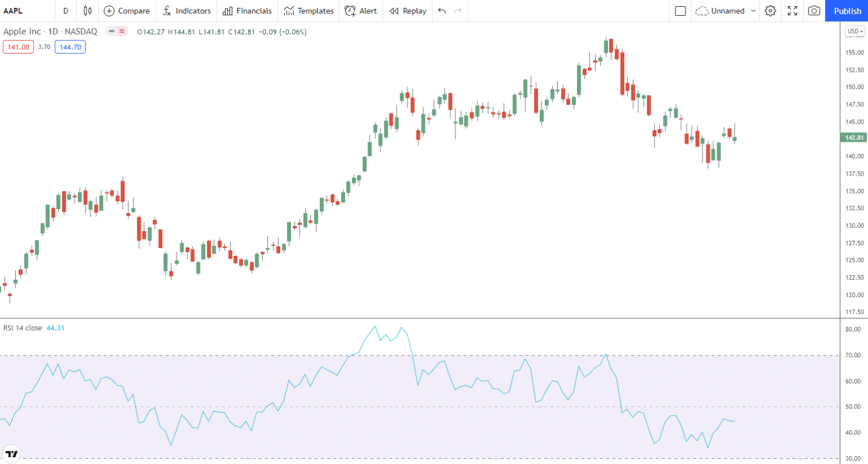Take a chart snapshot with the camera icon

pos(814,11)
